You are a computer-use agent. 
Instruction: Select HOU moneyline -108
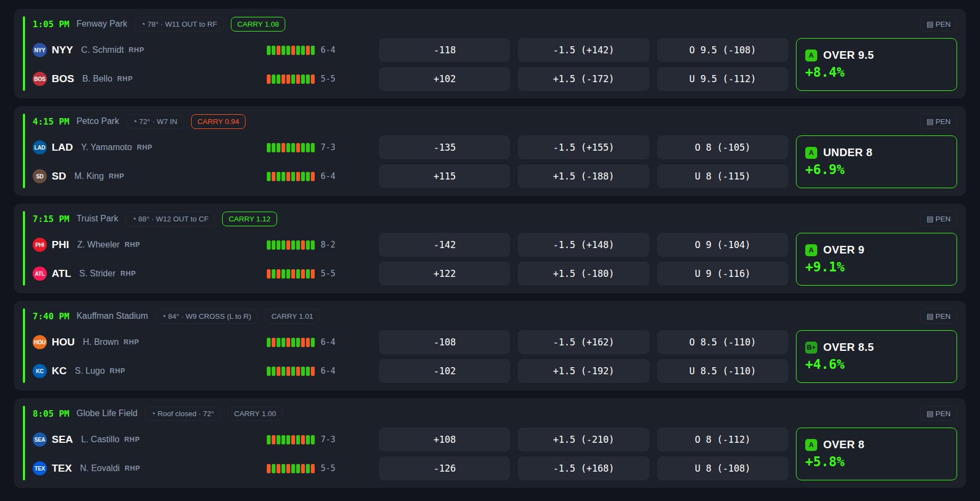point(444,342)
